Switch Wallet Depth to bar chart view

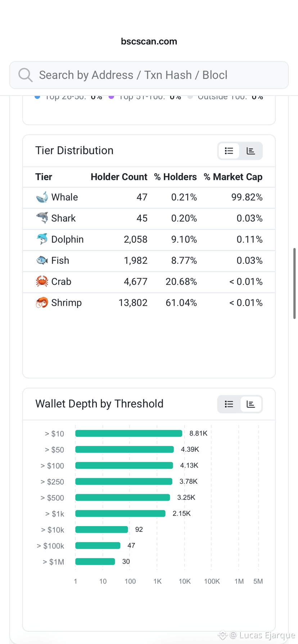pyautogui.click(x=251, y=404)
